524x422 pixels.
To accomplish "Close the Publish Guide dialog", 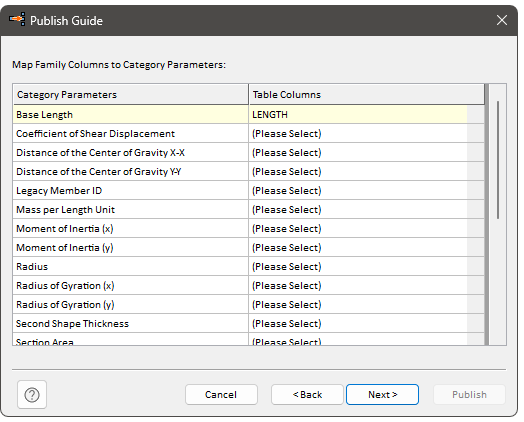I will (x=502, y=20).
